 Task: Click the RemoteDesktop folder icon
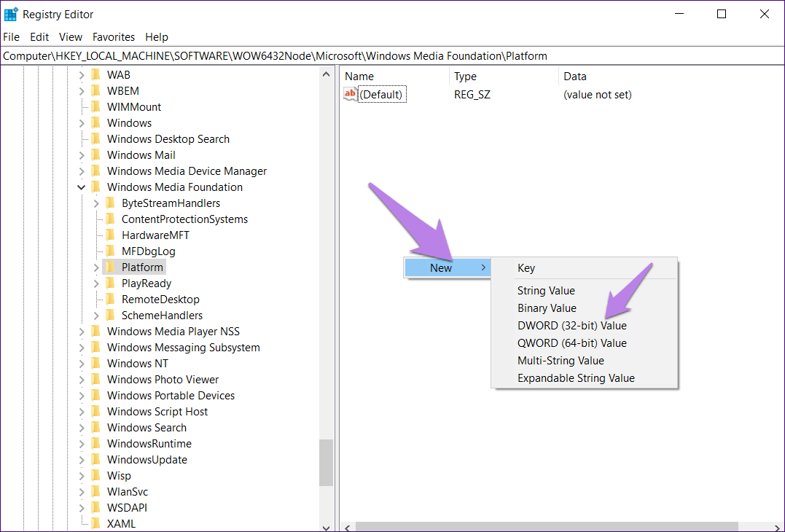[x=110, y=300]
